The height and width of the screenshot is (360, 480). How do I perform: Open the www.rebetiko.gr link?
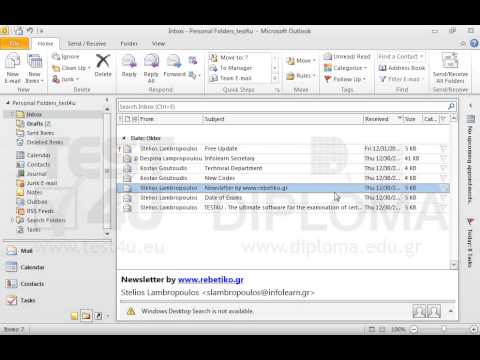211,280
